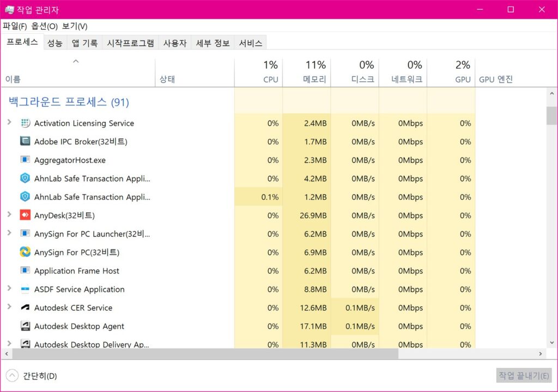This screenshot has width=558, height=392.
Task: Click the AhnLab shield icon with 4.2MB memory
Action: coord(25,178)
